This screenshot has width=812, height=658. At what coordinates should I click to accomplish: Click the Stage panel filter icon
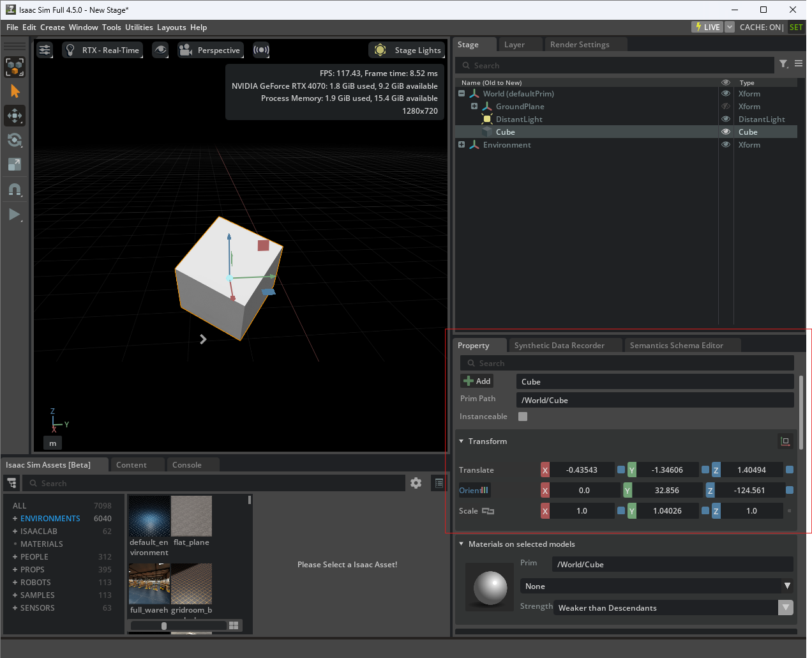pos(784,64)
